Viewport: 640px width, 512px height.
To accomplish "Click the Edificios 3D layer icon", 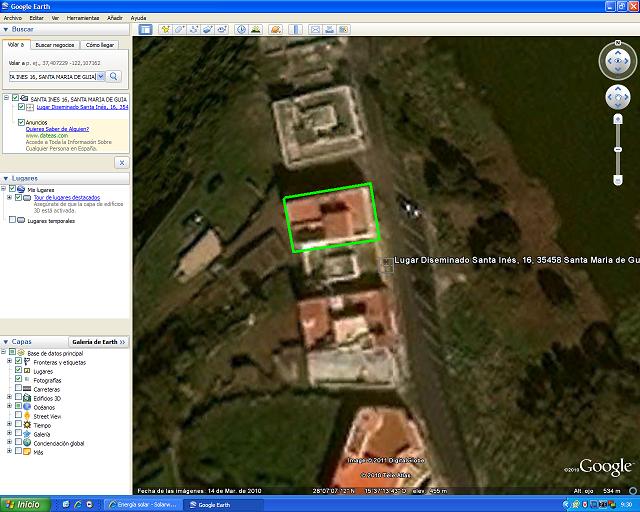I will [27, 398].
